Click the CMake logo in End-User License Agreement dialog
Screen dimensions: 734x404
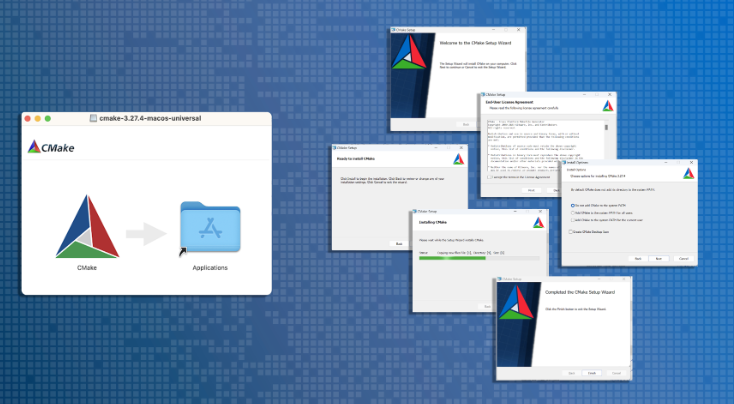coord(608,106)
